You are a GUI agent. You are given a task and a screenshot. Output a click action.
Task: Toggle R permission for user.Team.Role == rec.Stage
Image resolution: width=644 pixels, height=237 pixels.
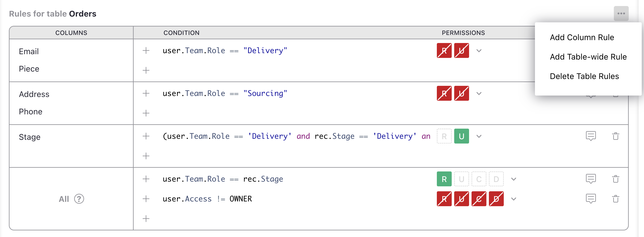pyautogui.click(x=445, y=178)
